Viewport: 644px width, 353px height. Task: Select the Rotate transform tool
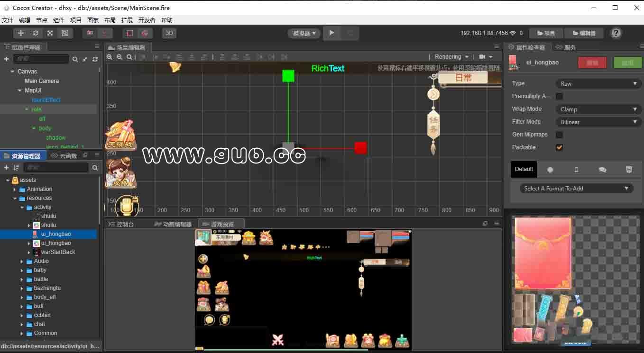(x=36, y=33)
